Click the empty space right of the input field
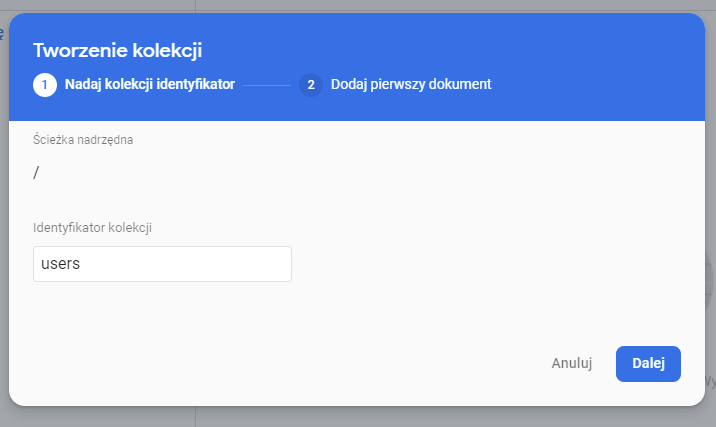716x427 pixels. (x=480, y=264)
